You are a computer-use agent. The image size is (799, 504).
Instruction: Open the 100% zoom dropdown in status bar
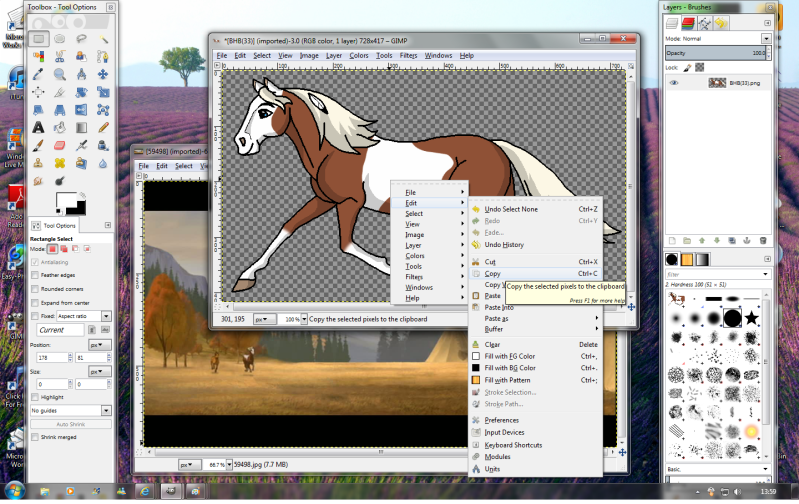pyautogui.click(x=304, y=319)
